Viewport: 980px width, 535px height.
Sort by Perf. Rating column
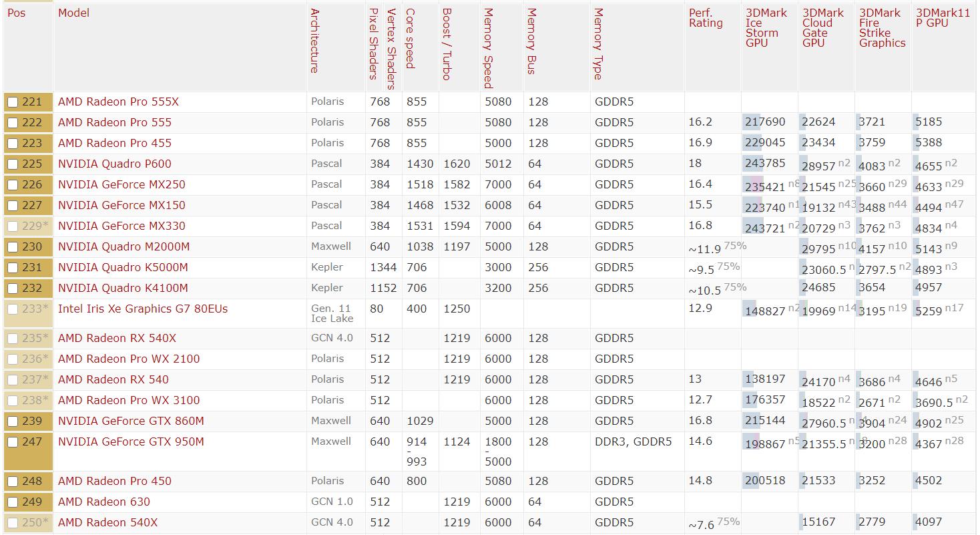tap(706, 18)
